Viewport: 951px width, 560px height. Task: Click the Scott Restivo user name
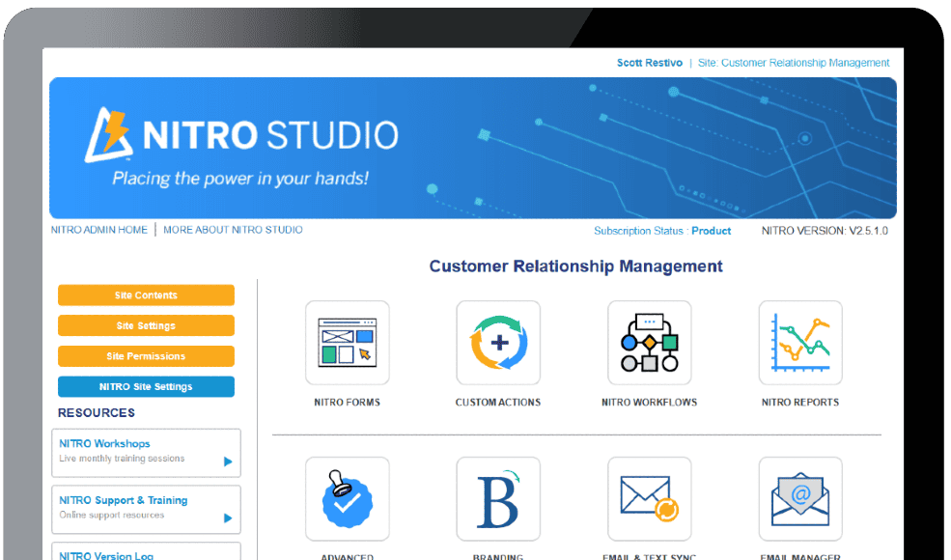click(x=650, y=63)
